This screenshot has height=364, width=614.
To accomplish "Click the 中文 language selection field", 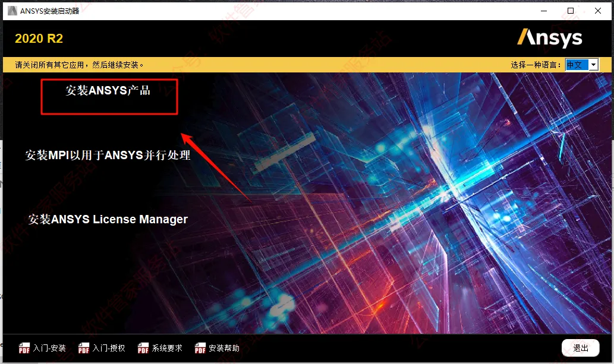I will 577,65.
